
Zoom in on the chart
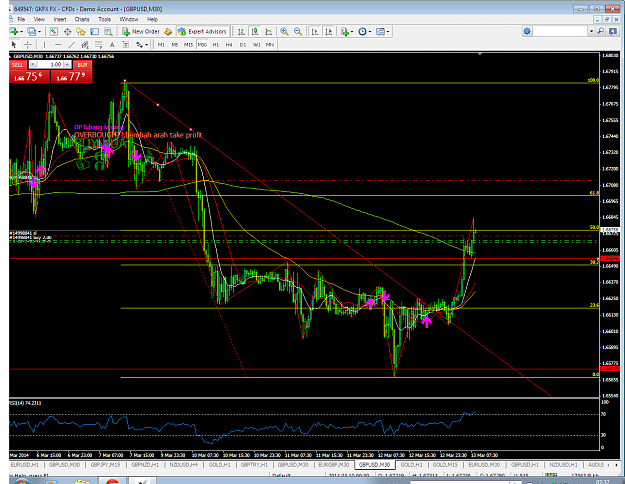coord(284,31)
